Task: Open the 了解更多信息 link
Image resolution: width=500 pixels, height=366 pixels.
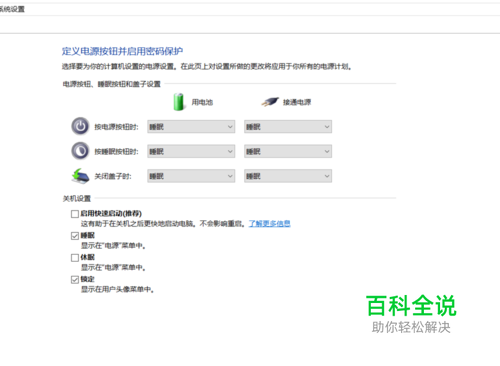Action: point(269,224)
